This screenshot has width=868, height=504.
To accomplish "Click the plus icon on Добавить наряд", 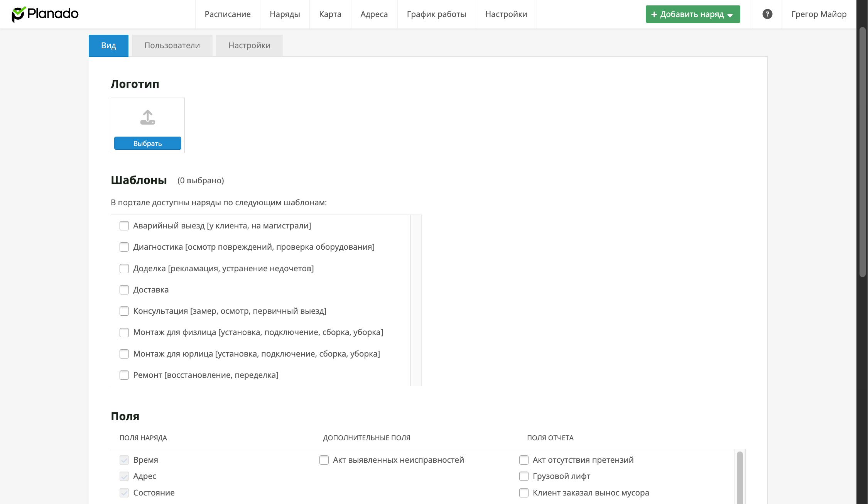I will click(x=654, y=14).
